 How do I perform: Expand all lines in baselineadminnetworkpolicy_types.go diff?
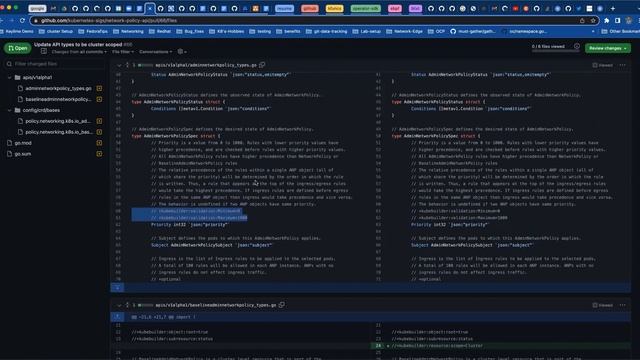click(x=127, y=305)
